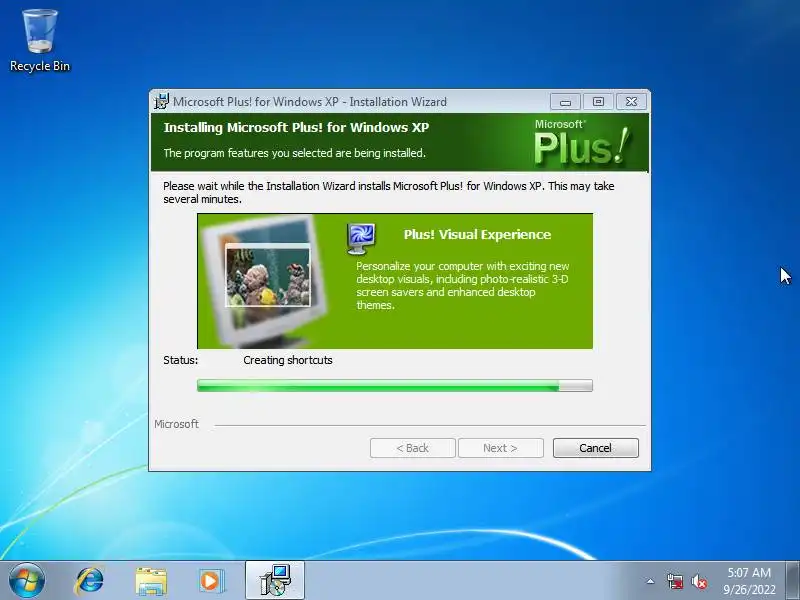The width and height of the screenshot is (800, 600).
Task: Click the disabled Next > button
Action: point(501,448)
